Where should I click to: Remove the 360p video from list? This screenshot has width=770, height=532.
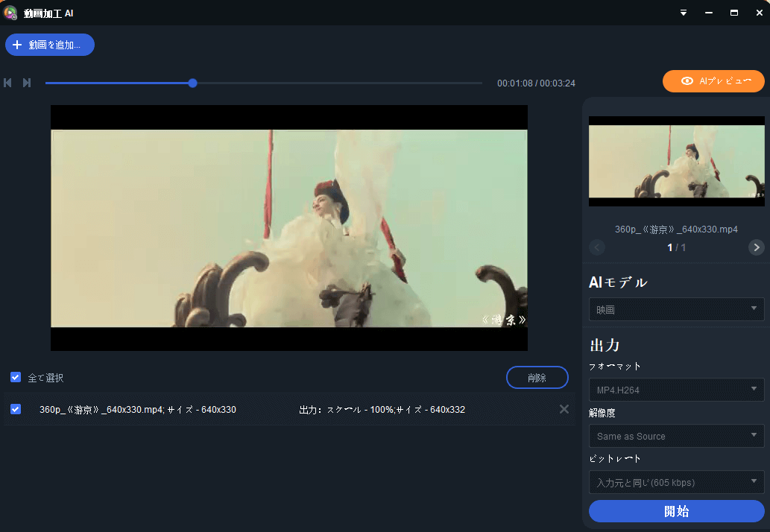point(564,409)
